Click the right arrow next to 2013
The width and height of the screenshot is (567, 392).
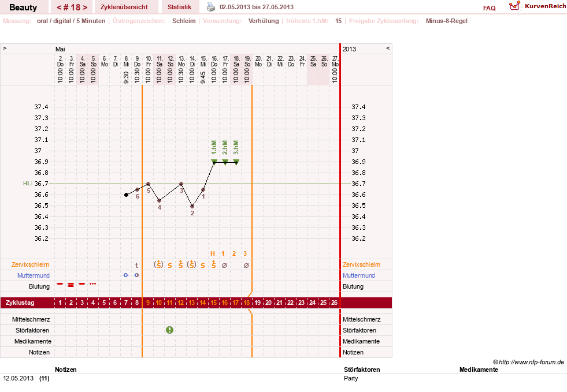click(x=388, y=48)
